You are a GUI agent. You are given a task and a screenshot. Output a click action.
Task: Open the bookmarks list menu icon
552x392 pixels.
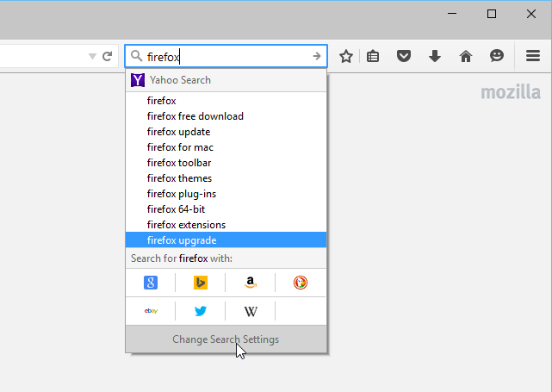coord(373,56)
